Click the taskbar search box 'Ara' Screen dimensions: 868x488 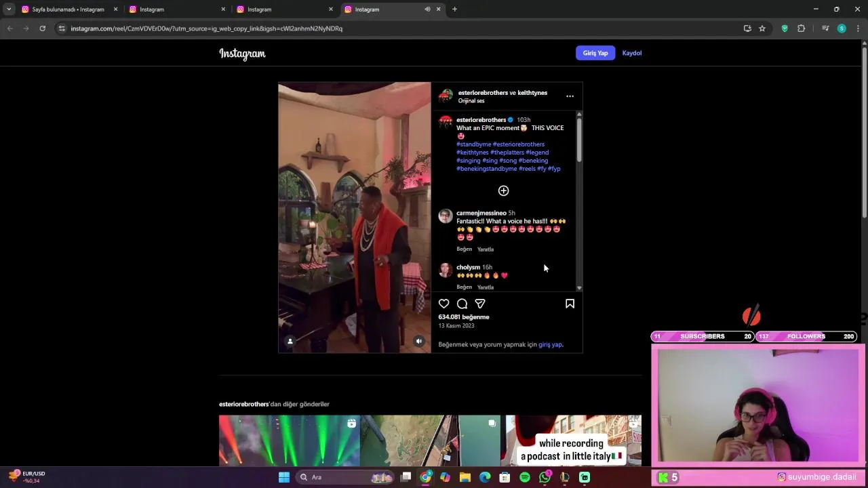pyautogui.click(x=347, y=477)
